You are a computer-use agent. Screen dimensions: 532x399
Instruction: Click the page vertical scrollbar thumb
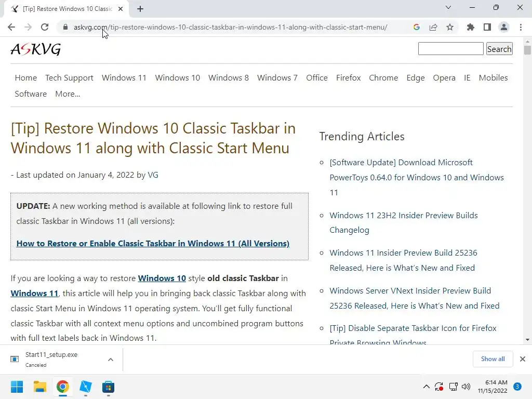pyautogui.click(x=527, y=49)
